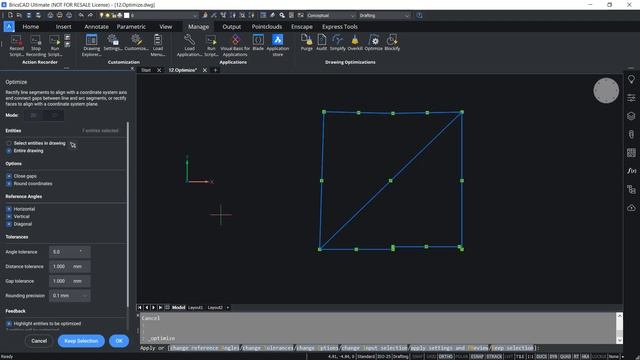640x360 pixels.
Task: Select the 'Entire drawing' radio button
Action: 9,151
